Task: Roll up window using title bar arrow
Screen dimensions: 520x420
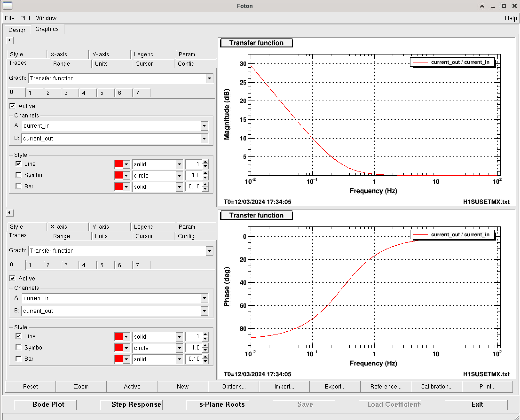Action: [482, 6]
